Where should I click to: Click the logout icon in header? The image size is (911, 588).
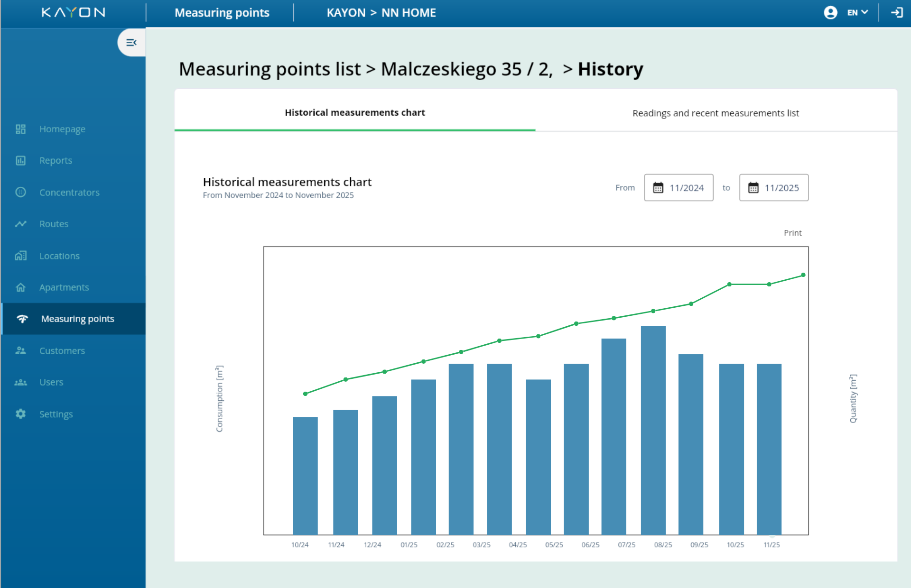coord(896,13)
